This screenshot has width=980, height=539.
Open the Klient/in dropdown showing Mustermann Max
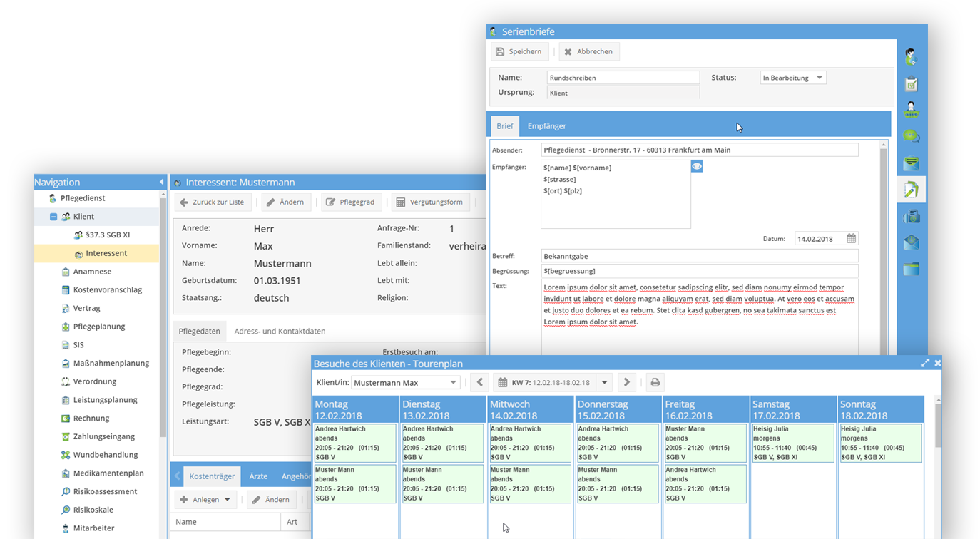[402, 382]
